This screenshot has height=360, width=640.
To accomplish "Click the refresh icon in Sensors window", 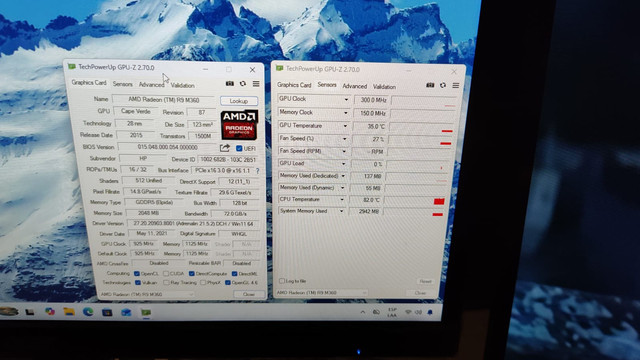I will coord(443,85).
